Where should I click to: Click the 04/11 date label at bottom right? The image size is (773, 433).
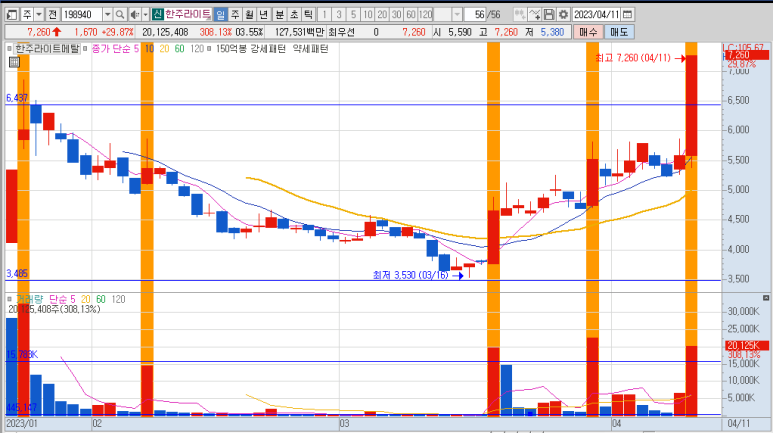point(738,424)
